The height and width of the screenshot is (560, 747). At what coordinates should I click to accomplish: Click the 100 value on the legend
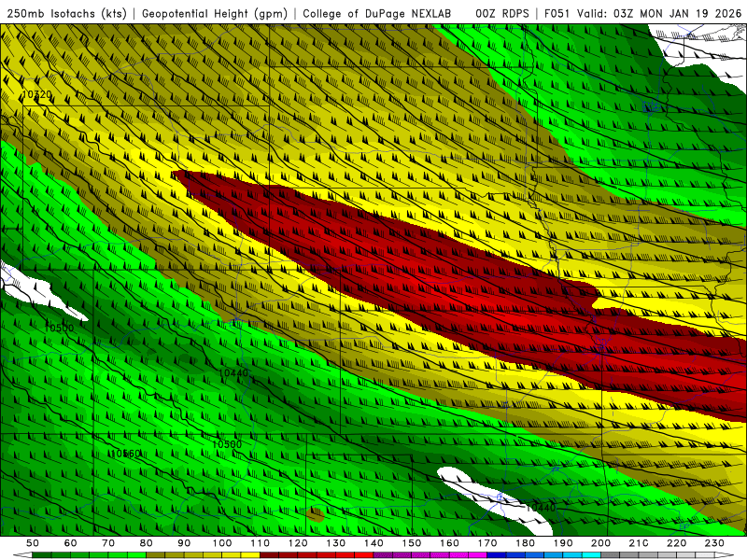(x=222, y=543)
